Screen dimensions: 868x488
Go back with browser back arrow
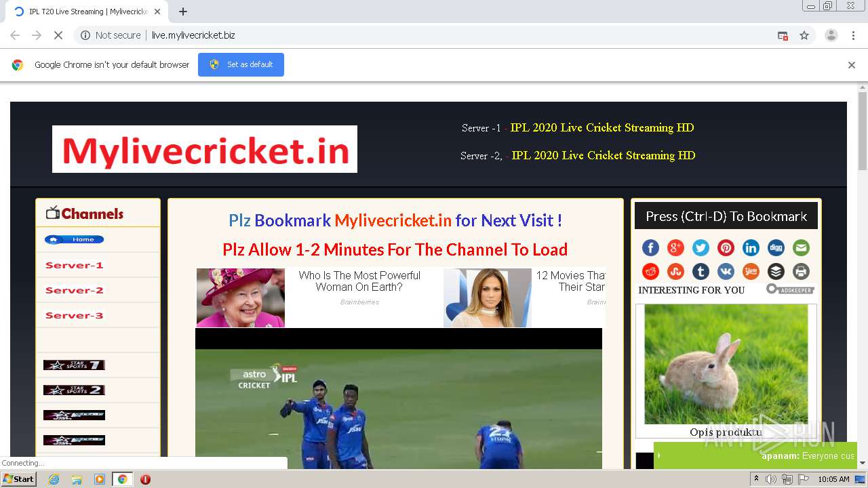click(x=15, y=35)
